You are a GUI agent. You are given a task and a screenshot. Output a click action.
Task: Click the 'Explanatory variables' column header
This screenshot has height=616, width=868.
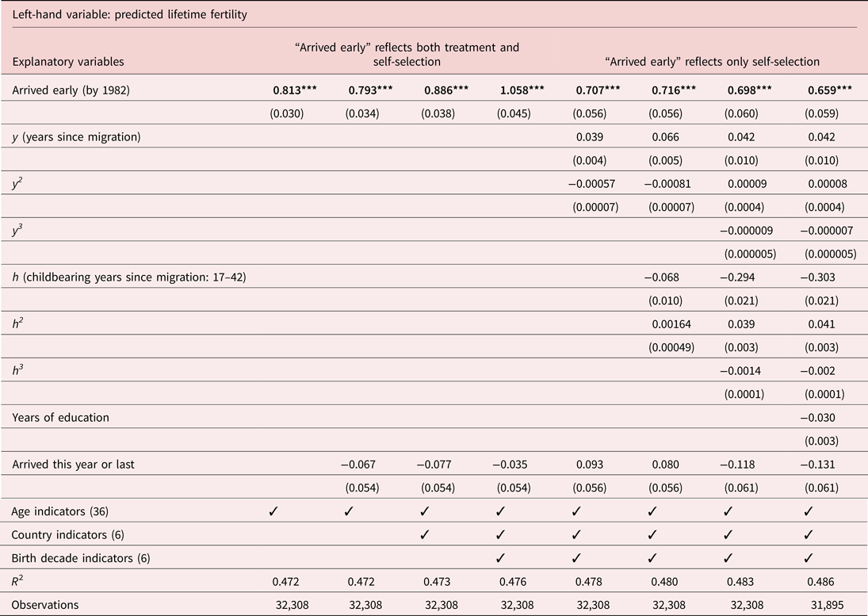pos(68,61)
